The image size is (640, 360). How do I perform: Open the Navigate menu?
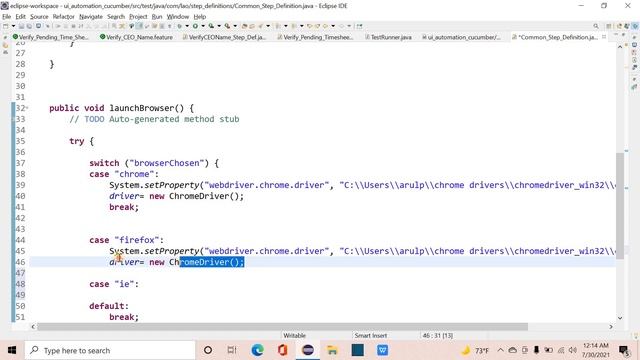click(91, 16)
